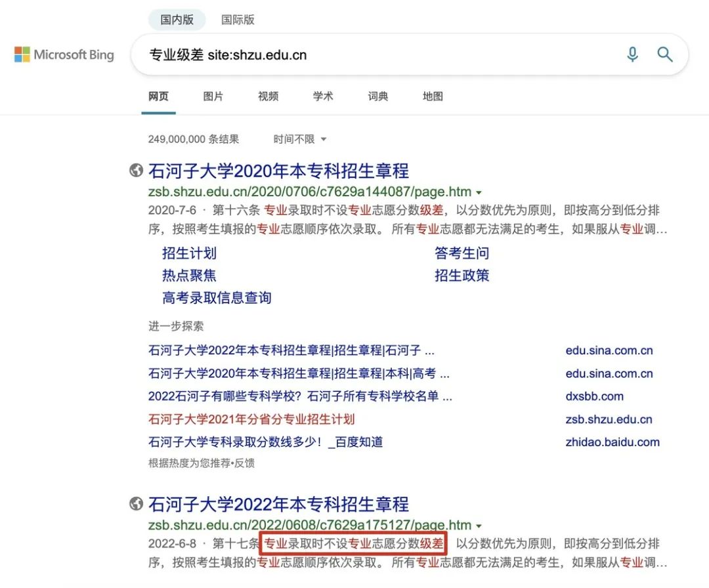Switch to the 视频 tab
Screen dimensions: 709x588
point(268,96)
